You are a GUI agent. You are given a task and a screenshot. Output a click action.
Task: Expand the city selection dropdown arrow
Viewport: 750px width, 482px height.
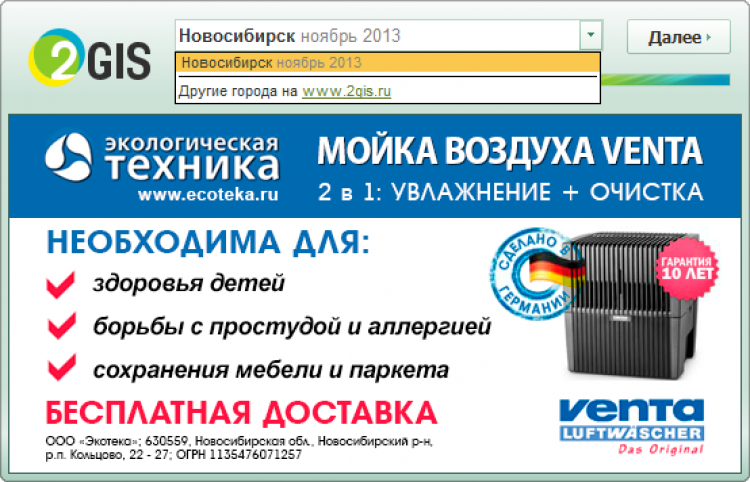(x=591, y=35)
